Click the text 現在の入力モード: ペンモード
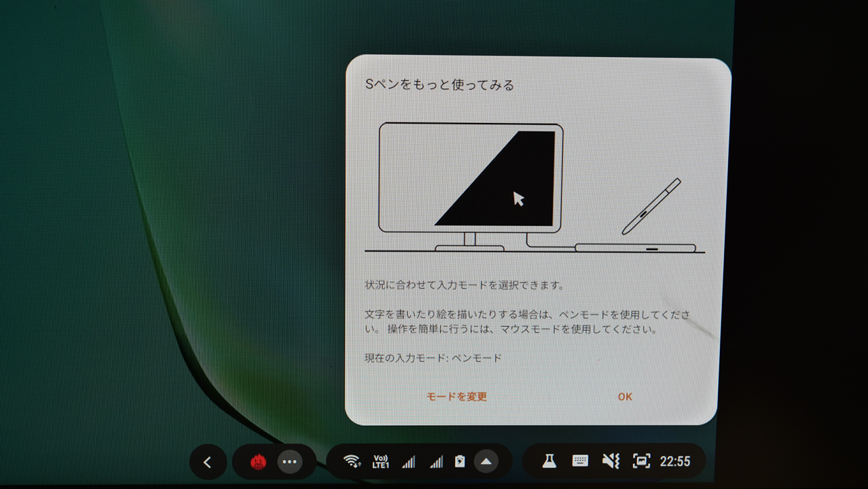Screen dimensions: 868x489 [433, 358]
